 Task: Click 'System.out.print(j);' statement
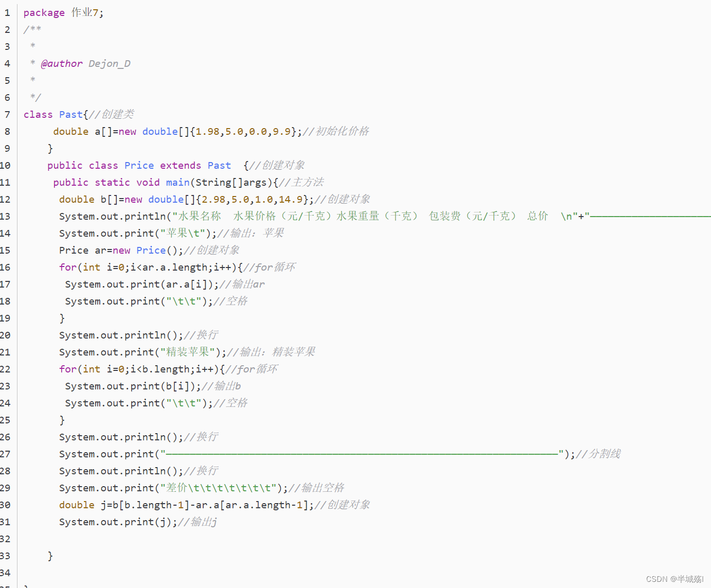118,522
